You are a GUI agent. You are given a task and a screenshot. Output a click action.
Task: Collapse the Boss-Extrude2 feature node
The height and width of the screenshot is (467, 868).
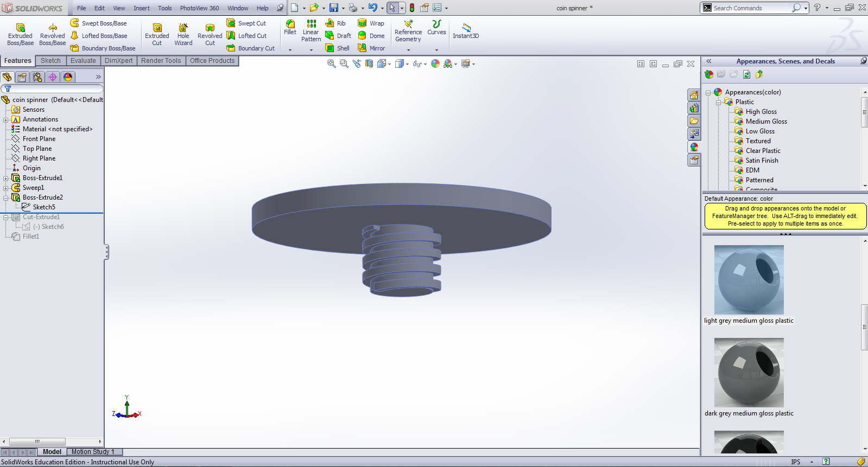pos(6,198)
